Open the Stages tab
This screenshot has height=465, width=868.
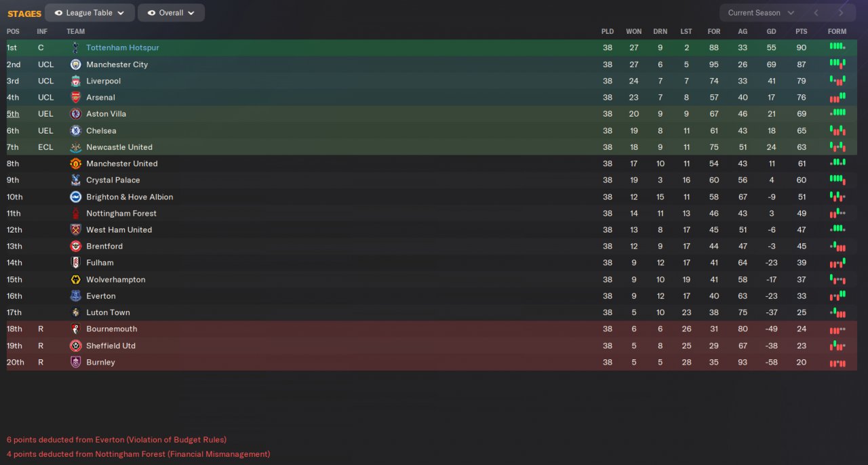(x=24, y=14)
